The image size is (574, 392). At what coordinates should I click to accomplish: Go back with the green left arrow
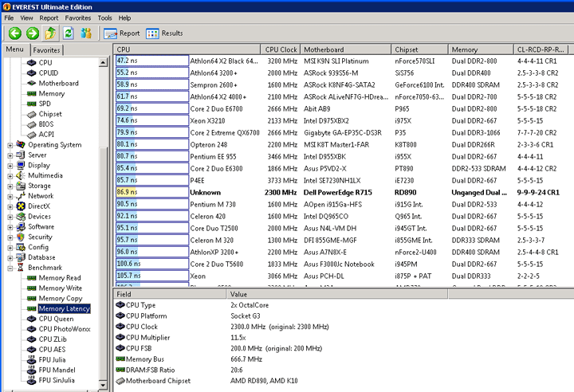(15, 33)
